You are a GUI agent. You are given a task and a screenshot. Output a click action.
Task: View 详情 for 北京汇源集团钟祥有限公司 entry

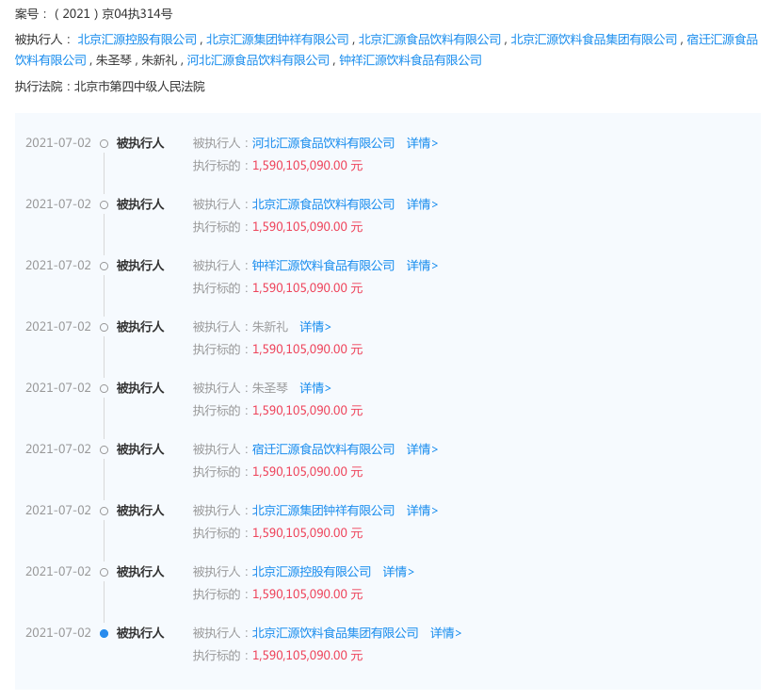(422, 511)
